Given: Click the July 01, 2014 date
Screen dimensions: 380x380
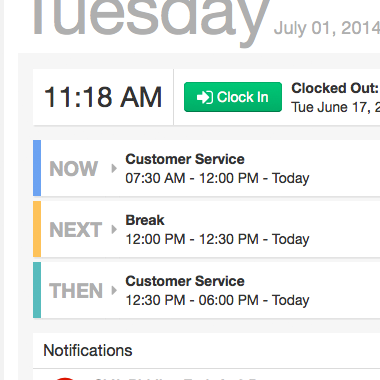Looking at the screenshot, I should pos(327,28).
